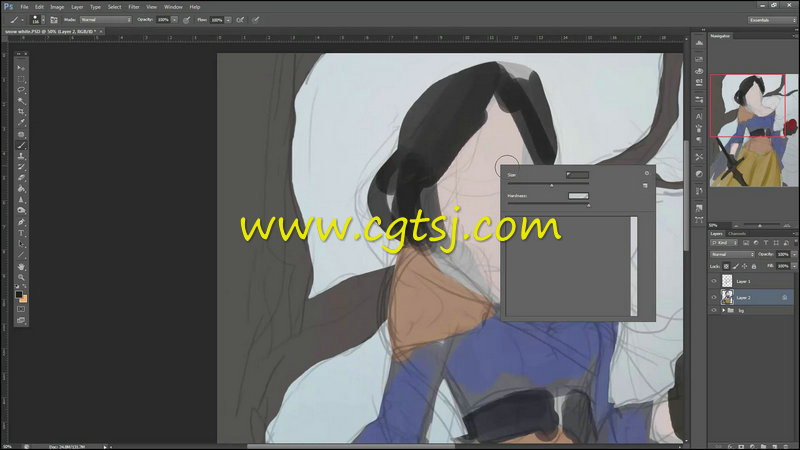800x450 pixels.
Task: Open the Flow dropdown arrow
Action: coord(228,20)
